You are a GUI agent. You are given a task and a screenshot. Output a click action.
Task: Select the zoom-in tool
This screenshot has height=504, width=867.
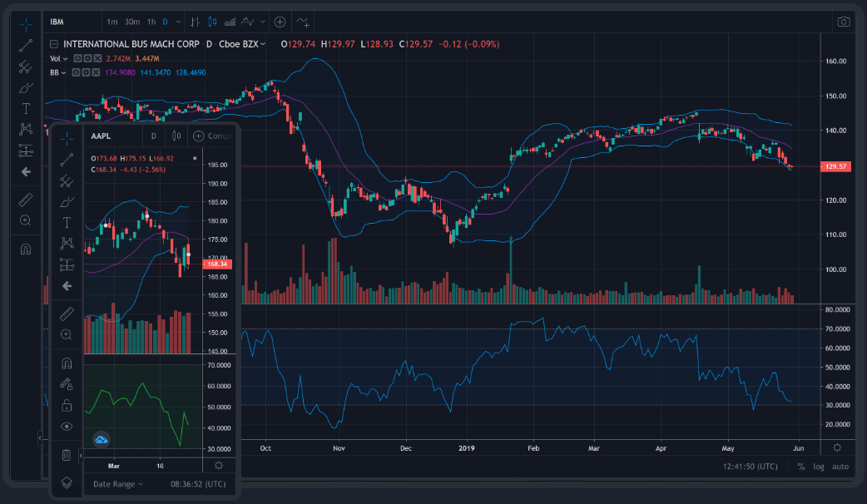tap(25, 220)
